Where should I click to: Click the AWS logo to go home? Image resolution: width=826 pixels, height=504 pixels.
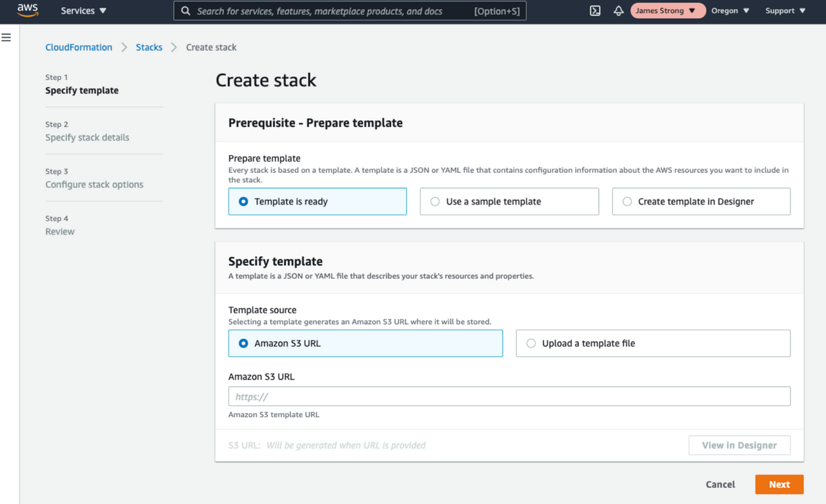27,10
